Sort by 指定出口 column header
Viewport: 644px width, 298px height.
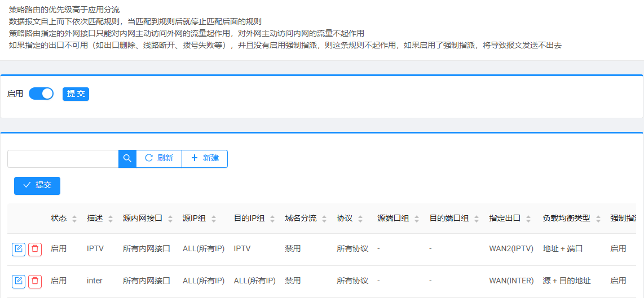click(x=510, y=219)
